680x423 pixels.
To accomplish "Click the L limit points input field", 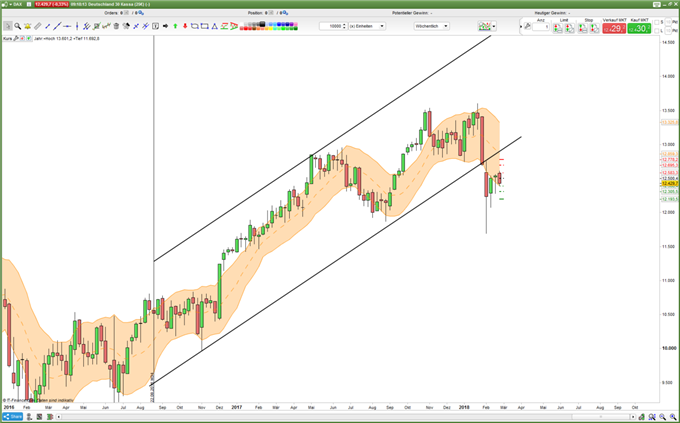I will pos(668,30).
